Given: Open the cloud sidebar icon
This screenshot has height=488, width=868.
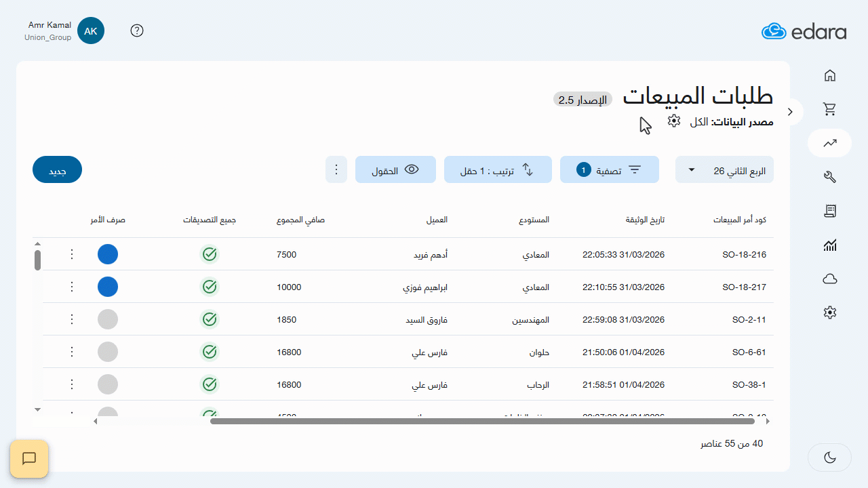Looking at the screenshot, I should (829, 279).
